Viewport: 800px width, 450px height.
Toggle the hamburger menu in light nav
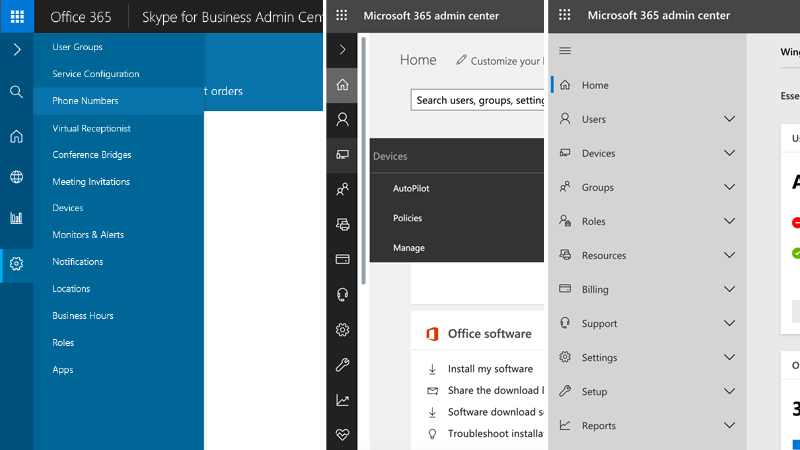(x=565, y=51)
